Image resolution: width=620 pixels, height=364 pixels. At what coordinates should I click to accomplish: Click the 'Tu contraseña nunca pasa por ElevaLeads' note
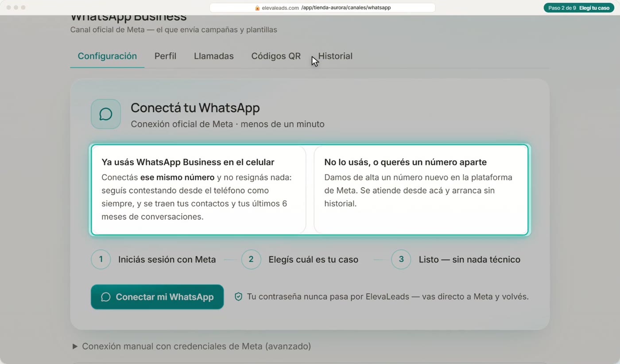[x=388, y=297]
